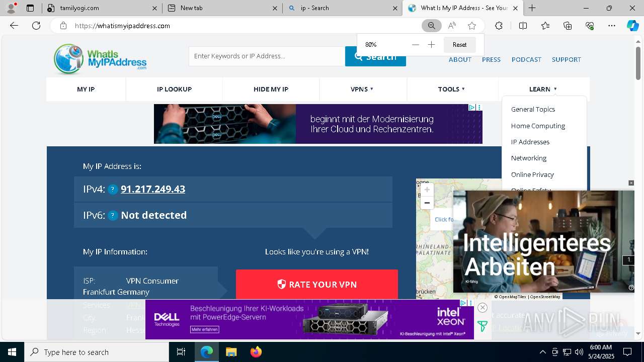Click Reset zoom button
644x362 pixels.
(x=459, y=45)
